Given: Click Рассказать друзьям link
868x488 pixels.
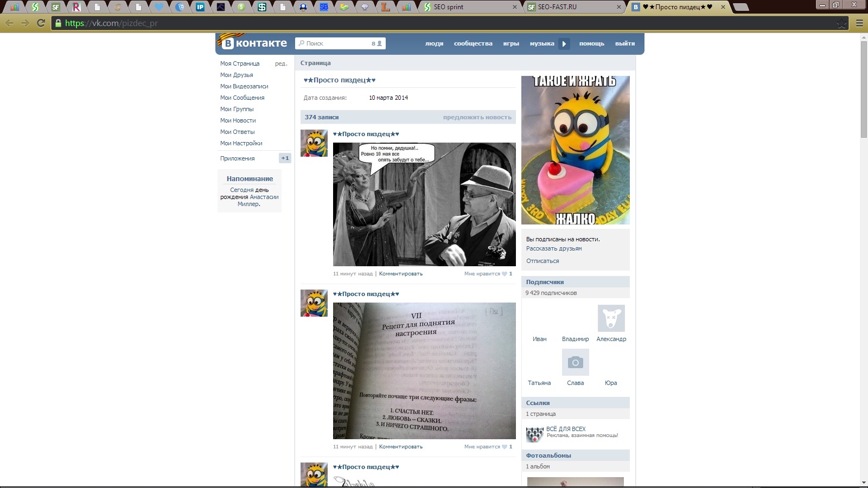Looking at the screenshot, I should click(554, 249).
